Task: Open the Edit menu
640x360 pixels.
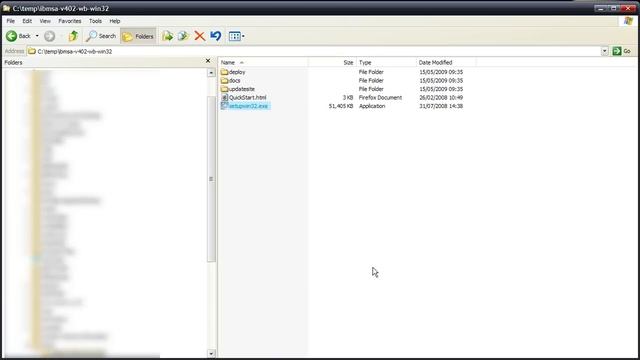Action: pyautogui.click(x=27, y=21)
